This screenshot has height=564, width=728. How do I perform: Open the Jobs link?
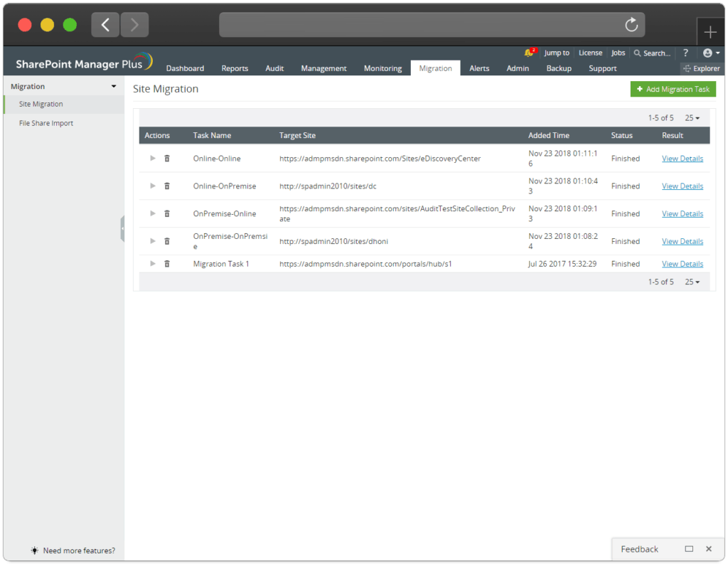point(618,53)
